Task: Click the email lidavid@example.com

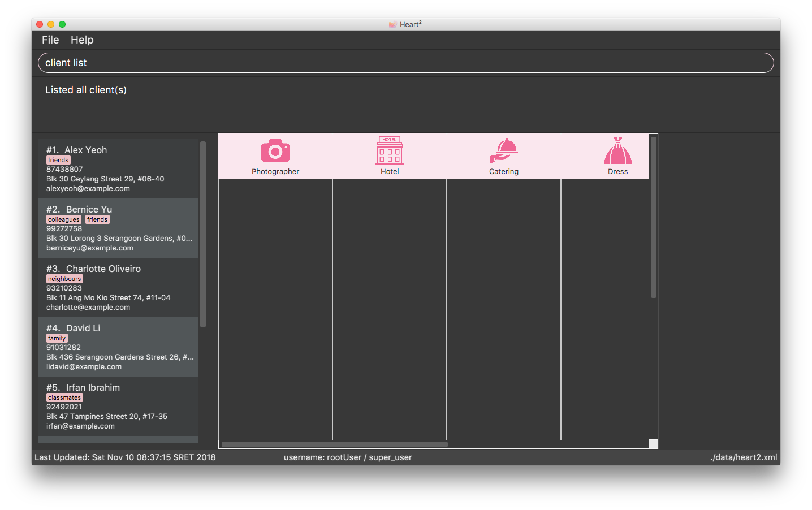Action: pos(84,366)
